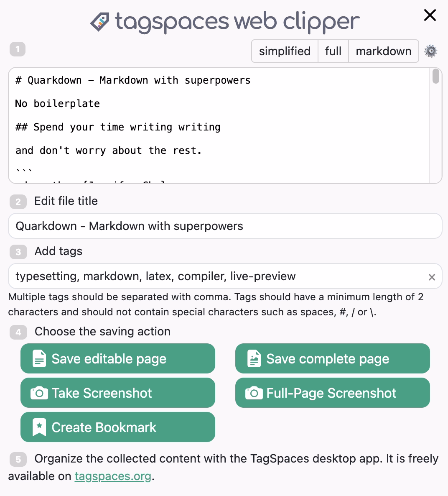Open the tagspaces.org link
This screenshot has height=496, width=448.
113,476
